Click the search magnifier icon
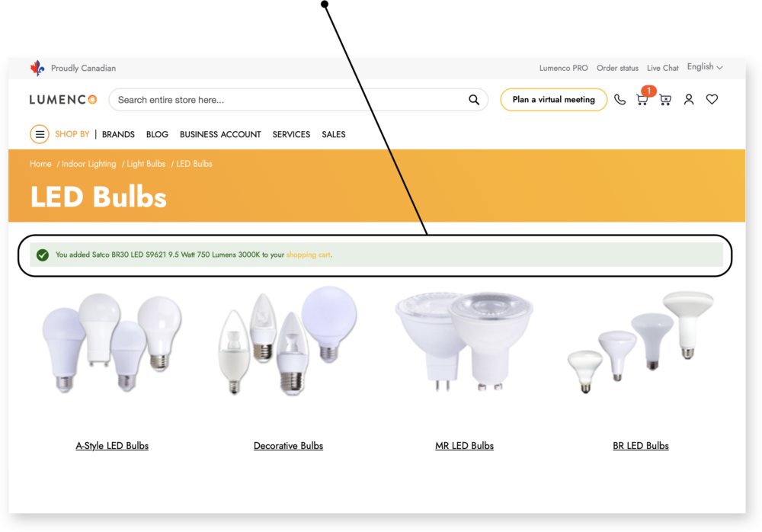Screen dimensions: 762x532 [x=474, y=100]
